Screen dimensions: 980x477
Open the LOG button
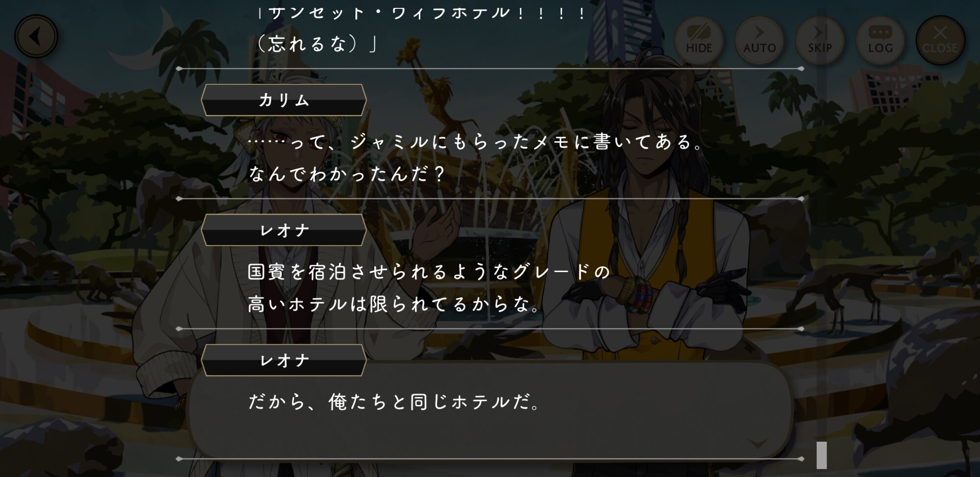pos(880,40)
